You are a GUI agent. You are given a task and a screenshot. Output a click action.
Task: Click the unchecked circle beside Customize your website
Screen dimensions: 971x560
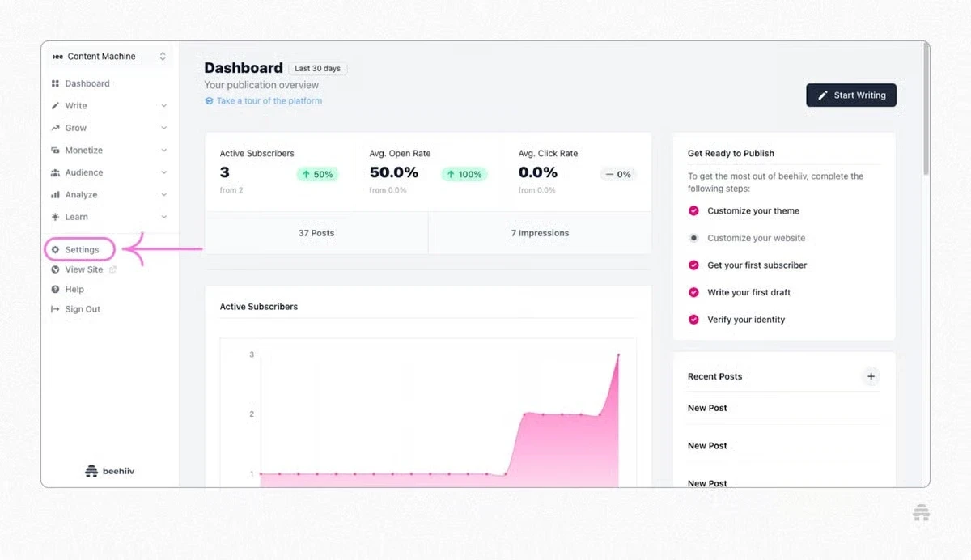click(x=693, y=238)
